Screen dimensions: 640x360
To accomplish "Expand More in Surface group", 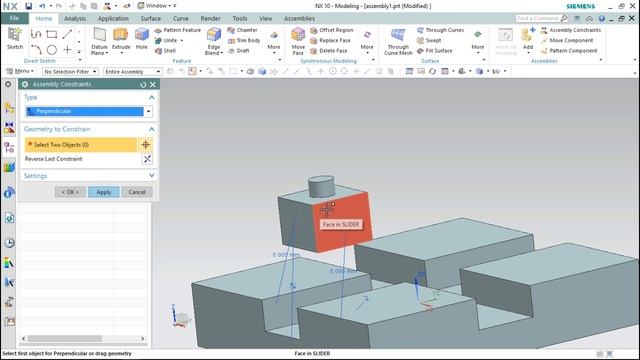I will coord(478,42).
